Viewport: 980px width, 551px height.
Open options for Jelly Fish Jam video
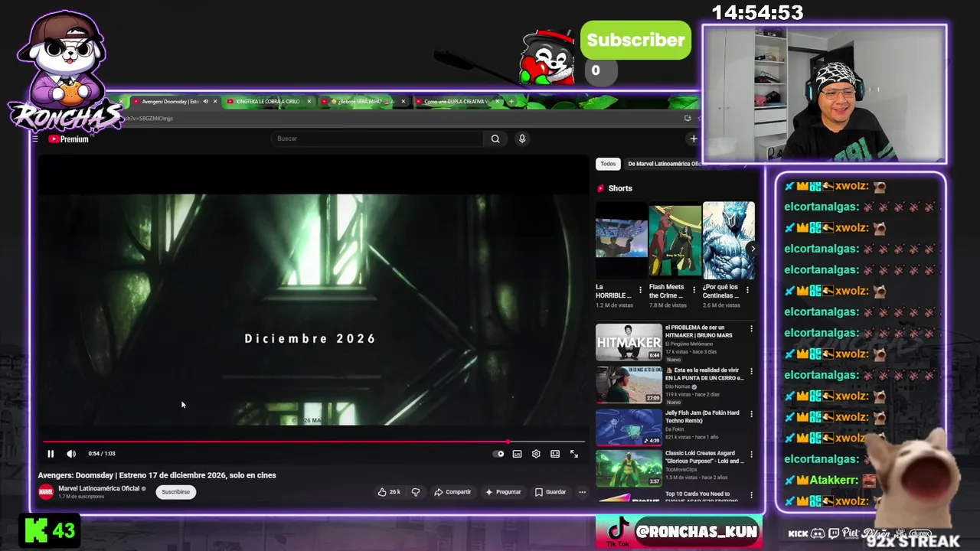click(x=751, y=415)
